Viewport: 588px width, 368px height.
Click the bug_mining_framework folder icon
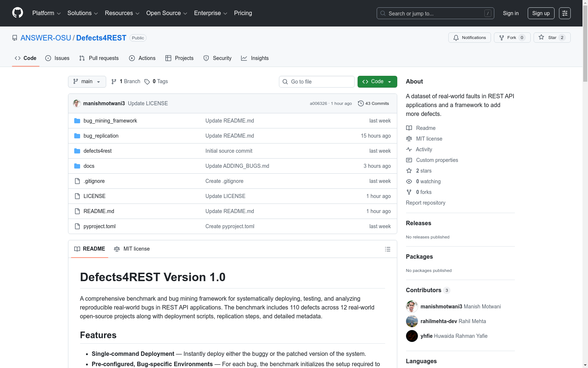tap(77, 121)
